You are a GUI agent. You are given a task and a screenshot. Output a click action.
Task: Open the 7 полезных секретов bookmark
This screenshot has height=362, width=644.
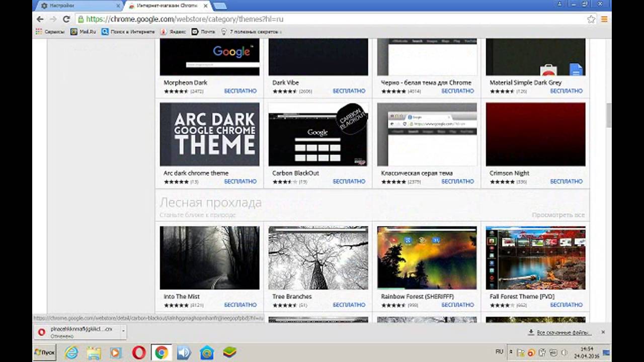coord(250,32)
